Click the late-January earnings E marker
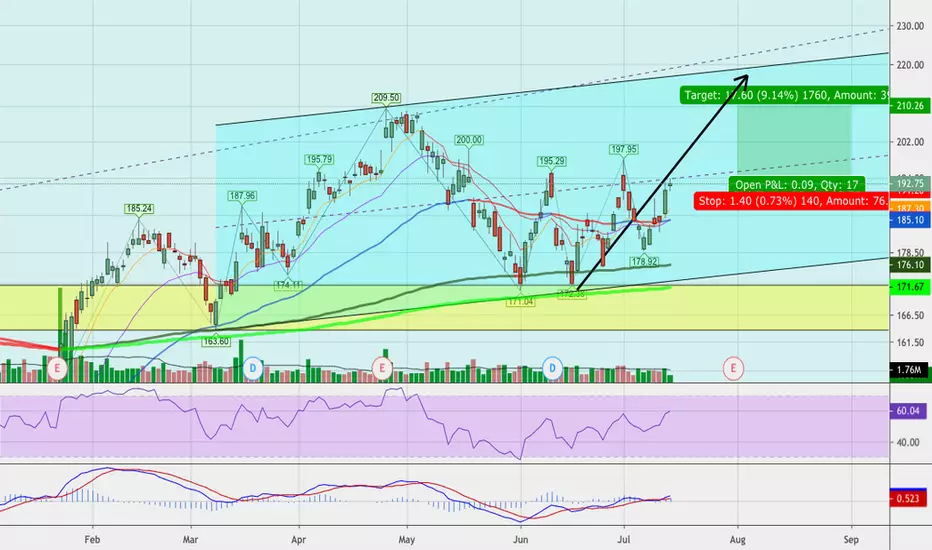 [57, 369]
